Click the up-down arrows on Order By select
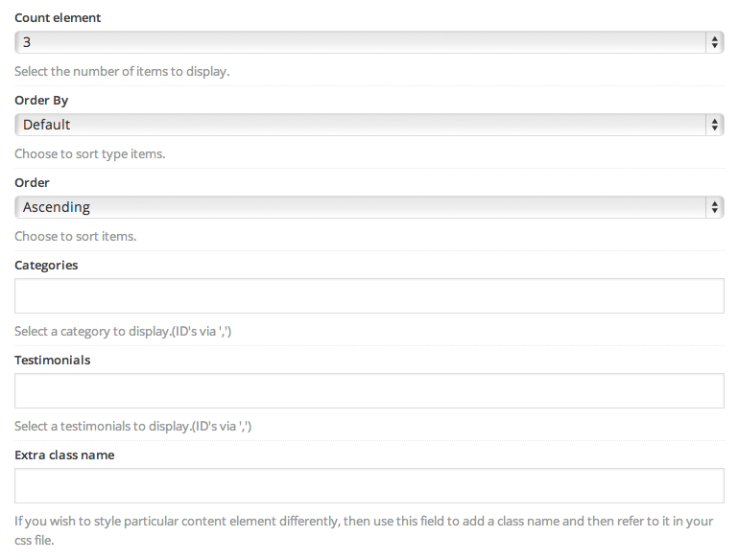739x560 pixels. 714,125
